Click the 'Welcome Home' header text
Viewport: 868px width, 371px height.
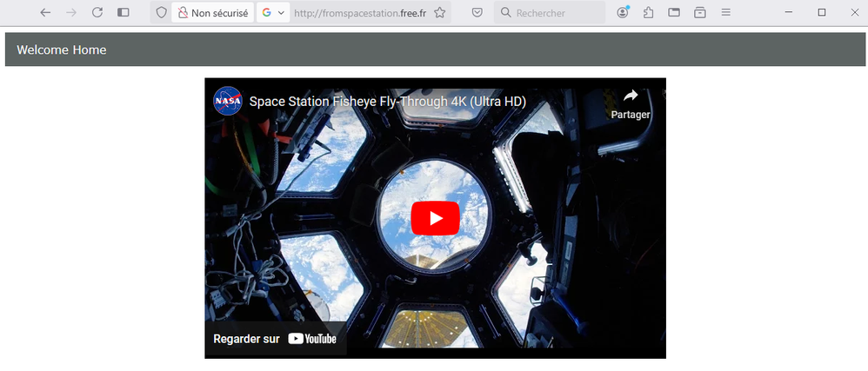click(x=62, y=50)
